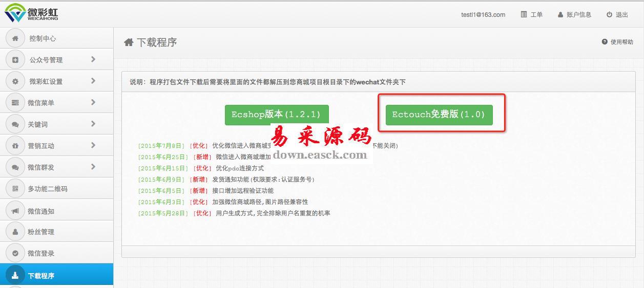Image resolution: width=644 pixels, height=288 pixels.
Task: Open 微信登录 in sidebar
Action: tap(56, 253)
